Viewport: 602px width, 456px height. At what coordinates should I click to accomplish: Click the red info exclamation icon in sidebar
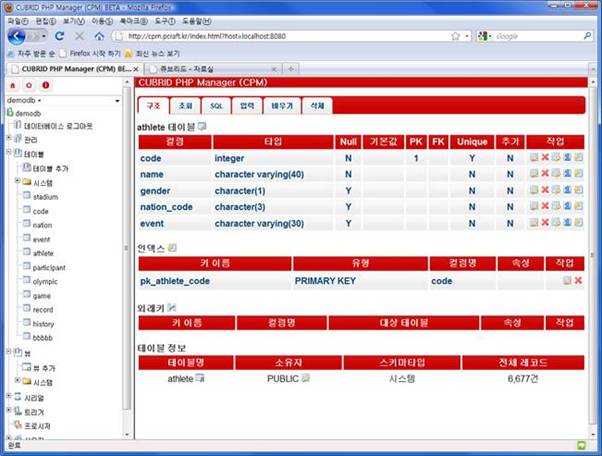point(46,85)
